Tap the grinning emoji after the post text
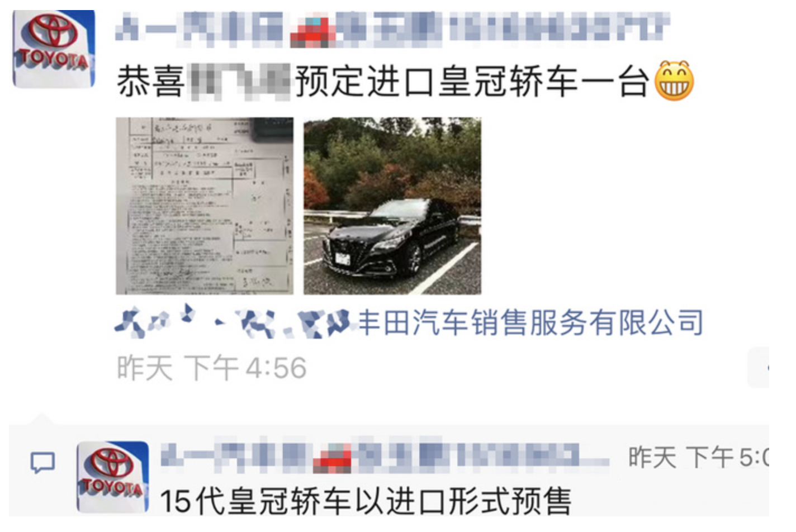Viewport: 796px width, 532px height. [674, 81]
